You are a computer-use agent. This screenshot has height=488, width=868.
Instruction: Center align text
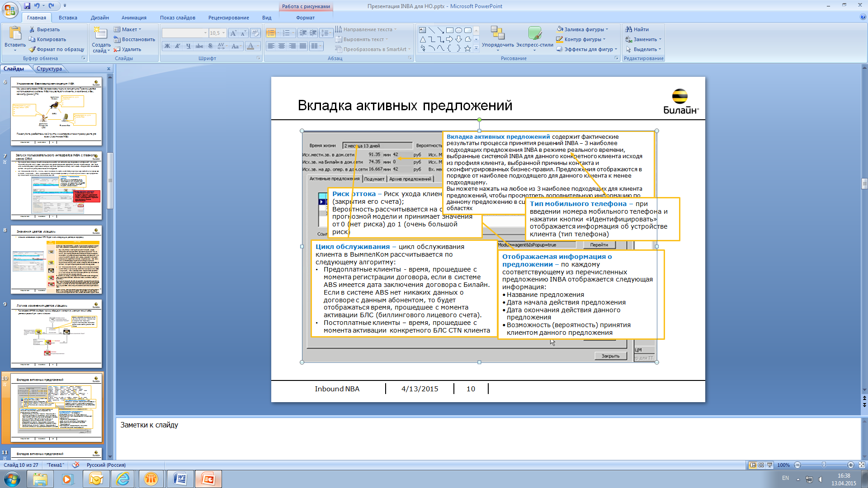click(281, 46)
